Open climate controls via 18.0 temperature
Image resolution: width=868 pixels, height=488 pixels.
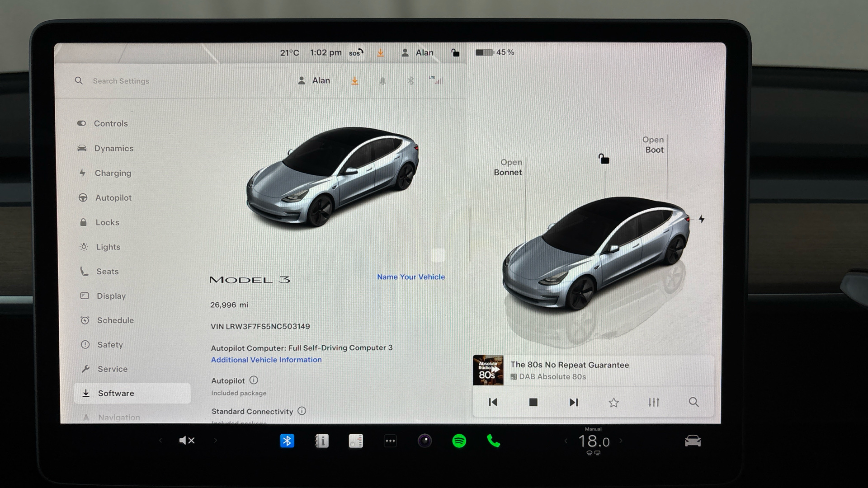tap(594, 441)
